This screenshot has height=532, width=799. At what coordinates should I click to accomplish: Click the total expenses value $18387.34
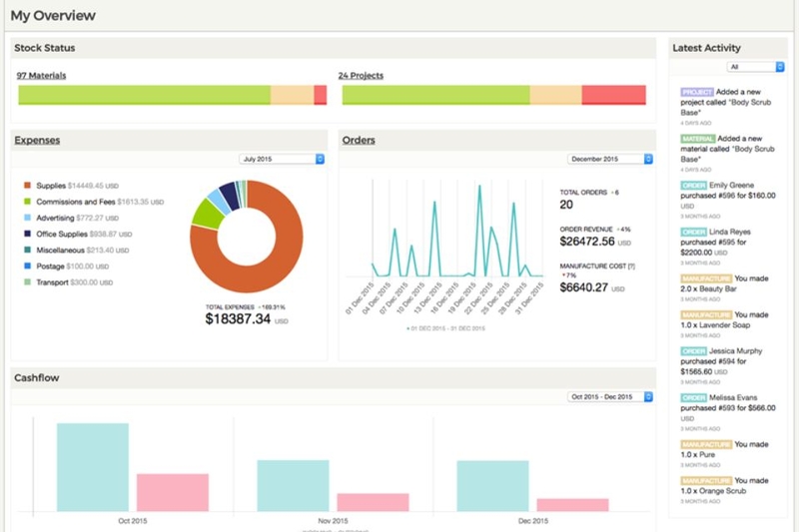pyautogui.click(x=238, y=319)
